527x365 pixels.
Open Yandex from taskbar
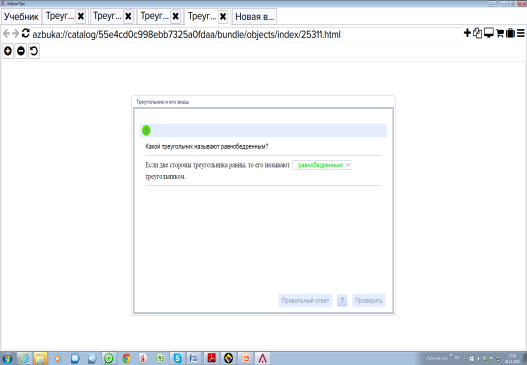tap(143, 359)
